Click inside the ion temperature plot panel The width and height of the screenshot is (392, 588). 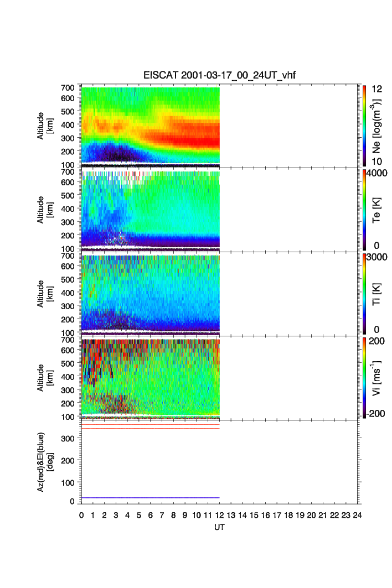[x=151, y=293]
